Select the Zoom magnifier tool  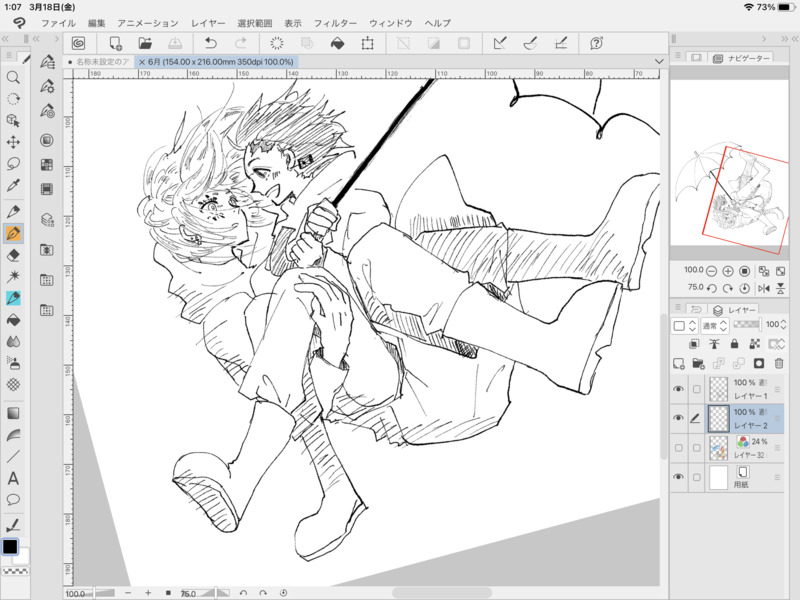point(13,78)
